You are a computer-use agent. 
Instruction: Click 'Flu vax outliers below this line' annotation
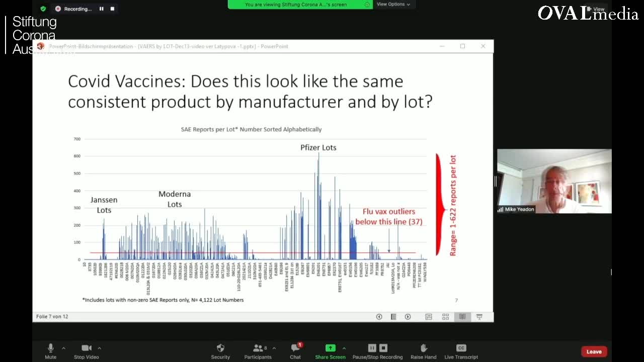click(389, 216)
